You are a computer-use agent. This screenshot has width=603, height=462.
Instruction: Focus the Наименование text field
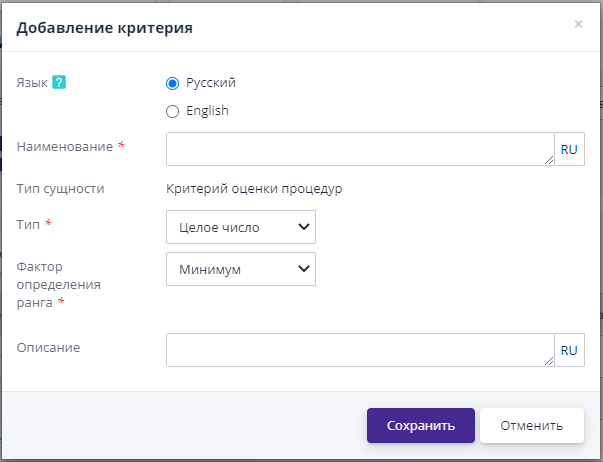(x=358, y=149)
